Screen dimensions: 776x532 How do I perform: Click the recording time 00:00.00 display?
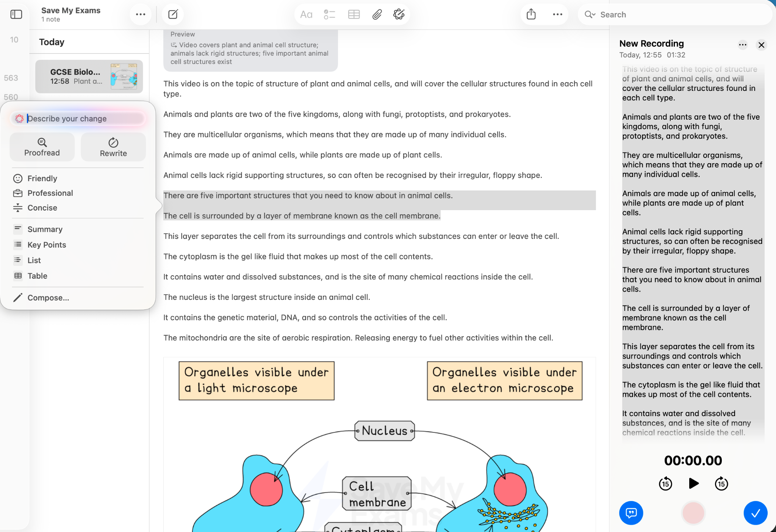(x=693, y=460)
